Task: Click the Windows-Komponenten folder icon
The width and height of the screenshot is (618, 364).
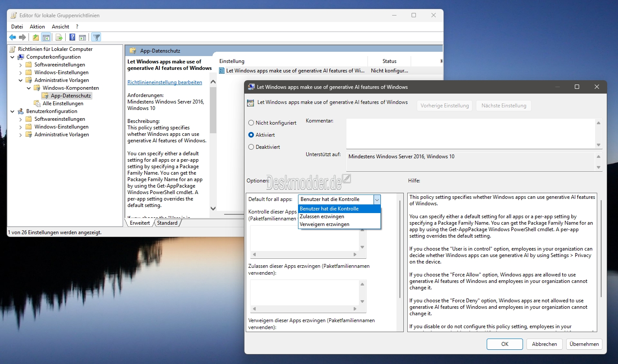Action: point(37,88)
